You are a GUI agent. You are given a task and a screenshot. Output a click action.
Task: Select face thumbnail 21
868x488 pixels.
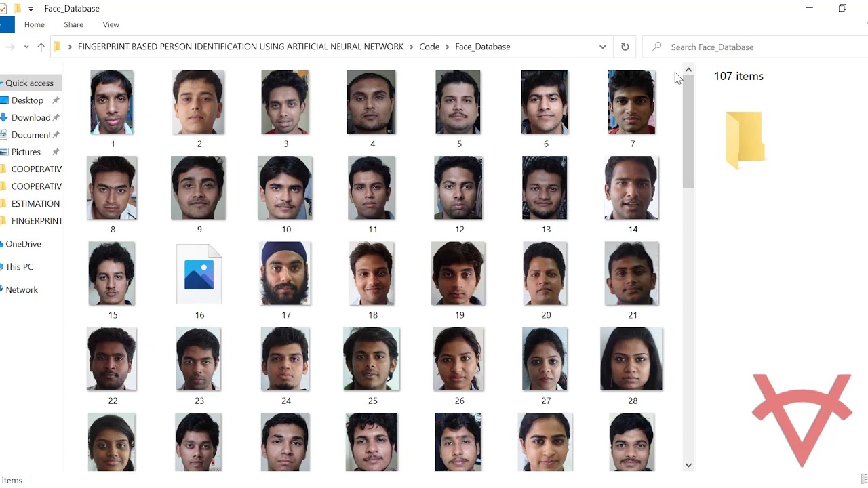pos(632,274)
